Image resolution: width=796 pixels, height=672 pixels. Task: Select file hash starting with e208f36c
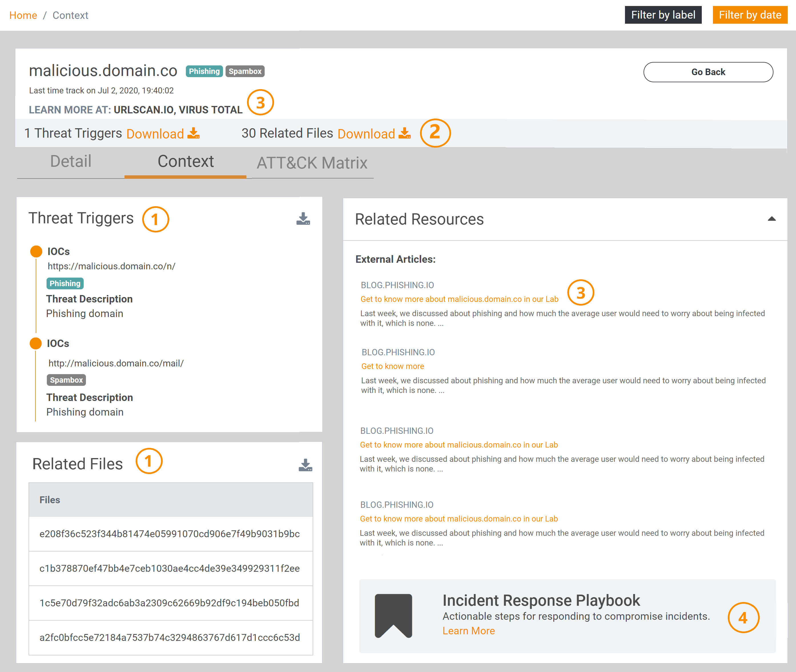170,534
